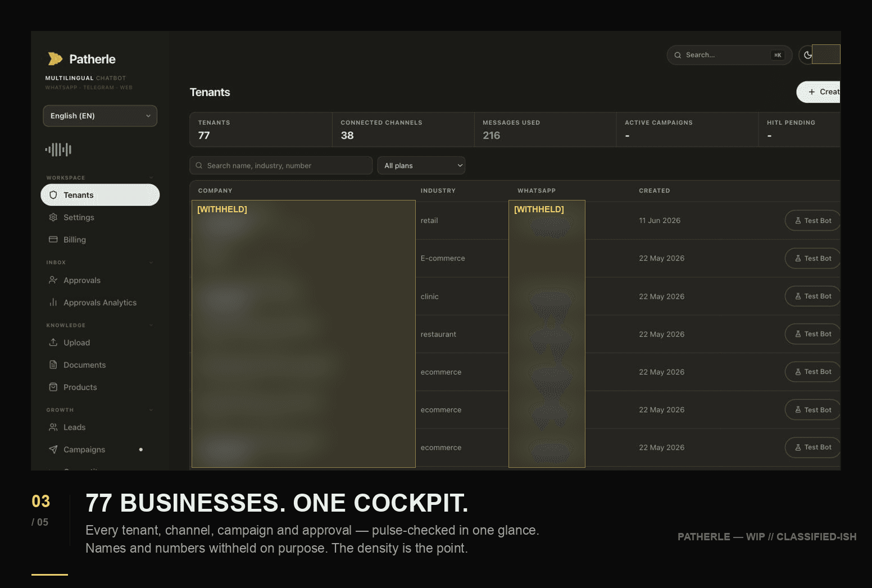Click the keyboard shortcut badge in search
Viewport: 872px width, 588px height.
point(778,55)
